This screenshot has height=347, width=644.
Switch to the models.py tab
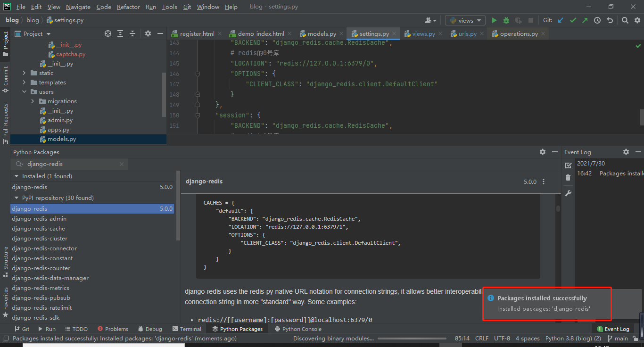tap(322, 34)
